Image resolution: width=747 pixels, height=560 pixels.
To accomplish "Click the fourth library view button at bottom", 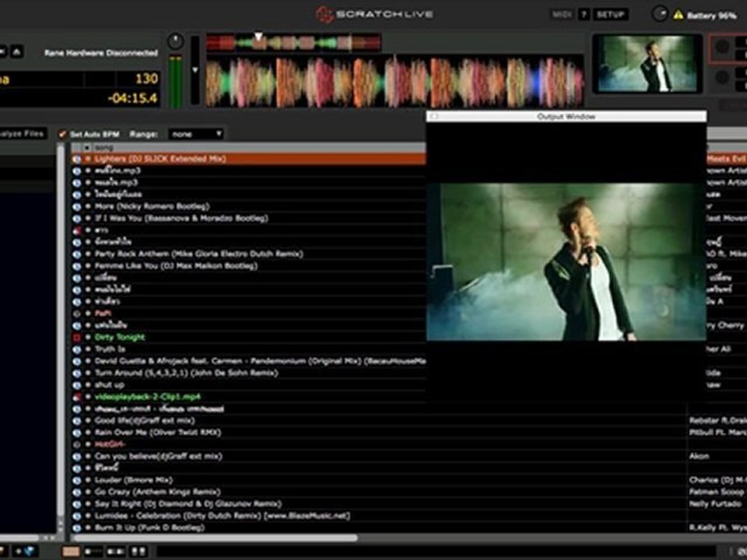I will 139,551.
